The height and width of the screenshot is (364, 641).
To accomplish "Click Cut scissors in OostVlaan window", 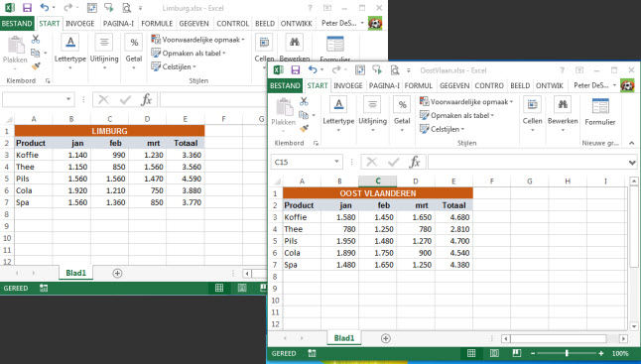I will (x=304, y=101).
